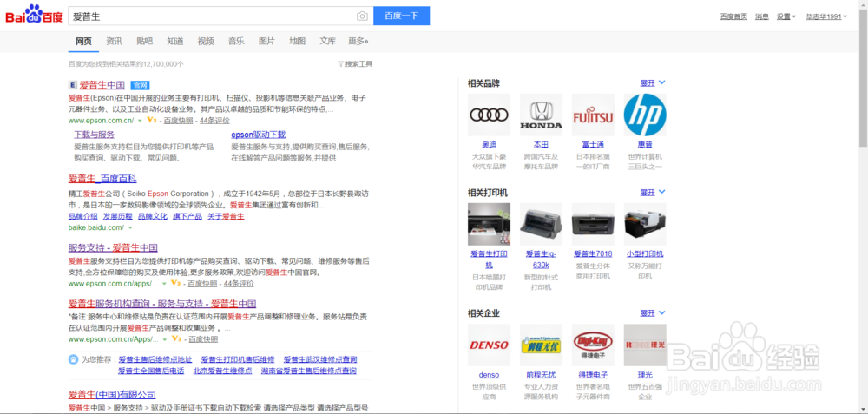This screenshot has height=414, width=868.
Task: Open 爱普生服务机构查询 result
Action: (162, 303)
